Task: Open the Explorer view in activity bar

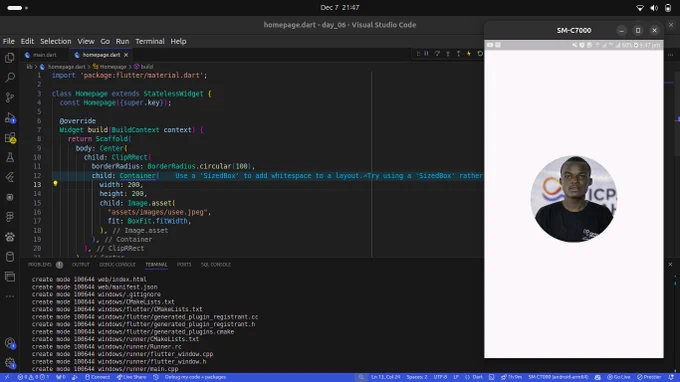Action: [10, 58]
